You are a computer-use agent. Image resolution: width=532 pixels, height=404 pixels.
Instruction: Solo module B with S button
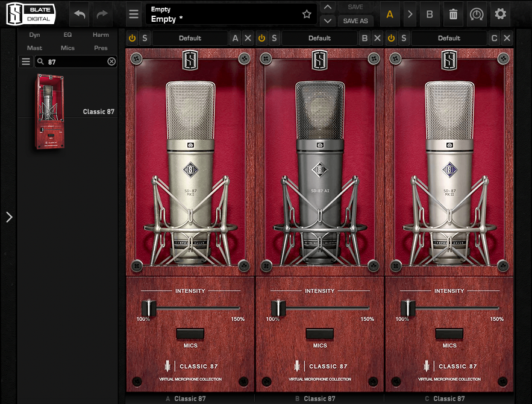coord(274,38)
